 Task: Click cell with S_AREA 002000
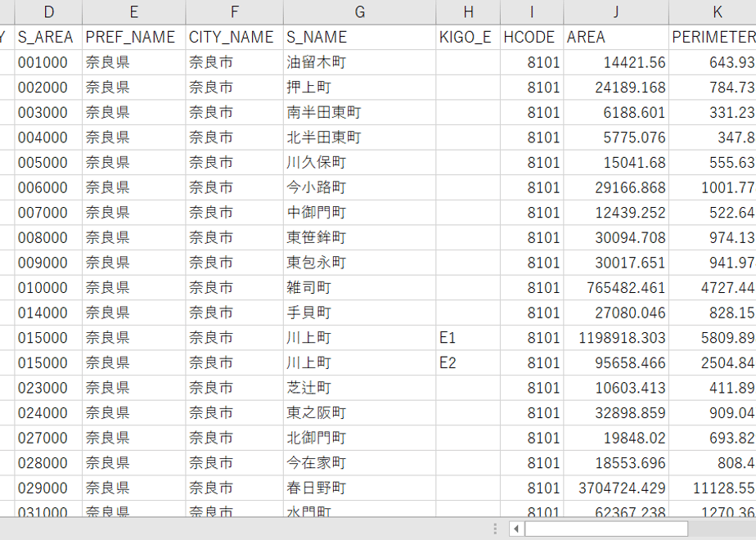click(49, 88)
